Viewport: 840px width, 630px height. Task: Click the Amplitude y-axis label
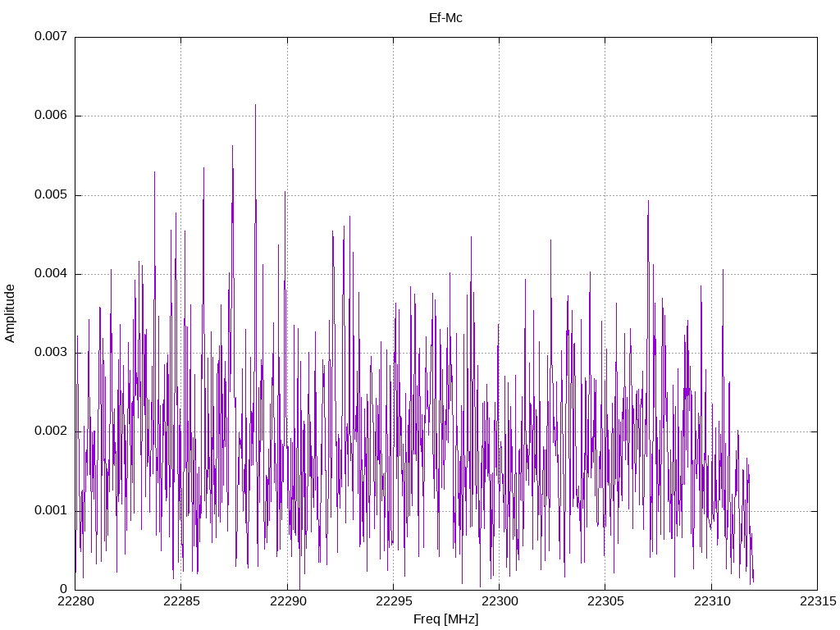pyautogui.click(x=10, y=313)
